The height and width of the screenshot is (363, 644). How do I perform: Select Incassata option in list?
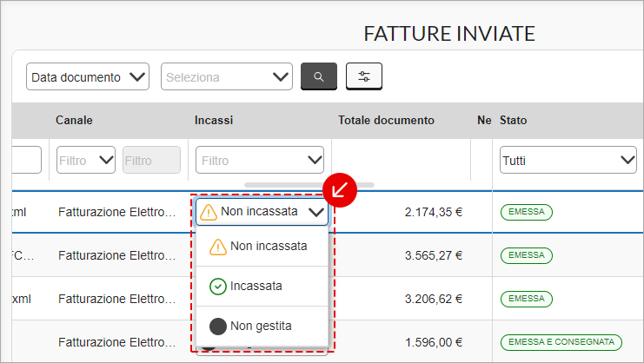tap(262, 287)
